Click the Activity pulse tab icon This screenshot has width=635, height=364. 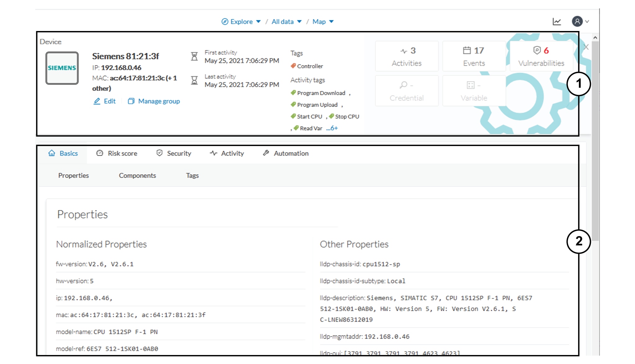(x=214, y=153)
